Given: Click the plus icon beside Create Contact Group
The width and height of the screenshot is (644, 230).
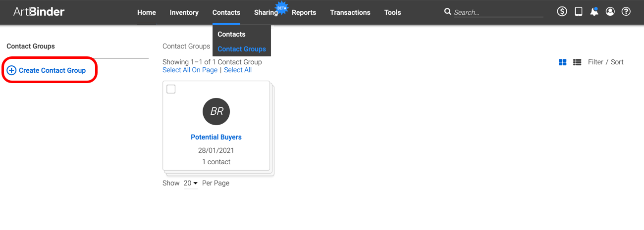Looking at the screenshot, I should pyautogui.click(x=11, y=71).
